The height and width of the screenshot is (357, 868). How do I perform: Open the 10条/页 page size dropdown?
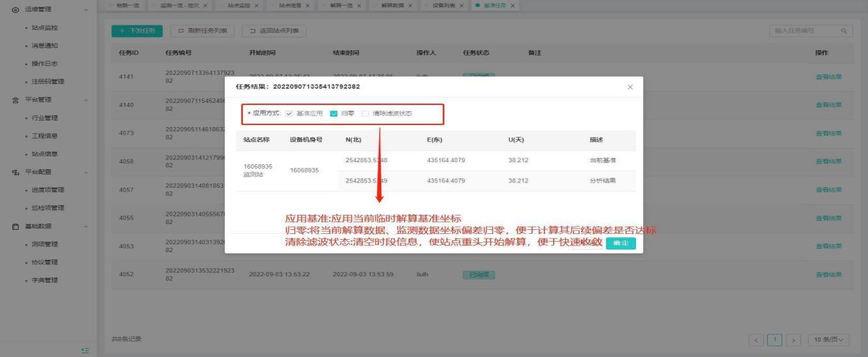click(829, 339)
